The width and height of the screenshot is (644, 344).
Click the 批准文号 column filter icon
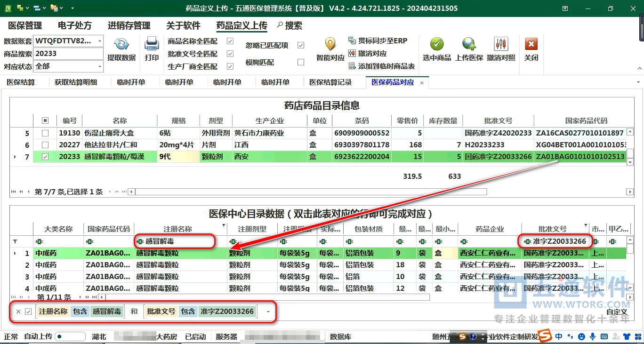click(586, 225)
